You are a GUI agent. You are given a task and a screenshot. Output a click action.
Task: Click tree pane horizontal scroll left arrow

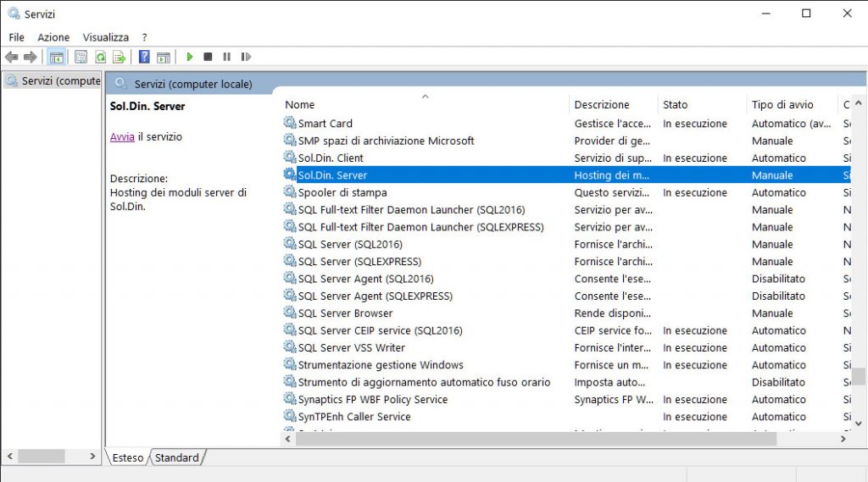(10, 456)
